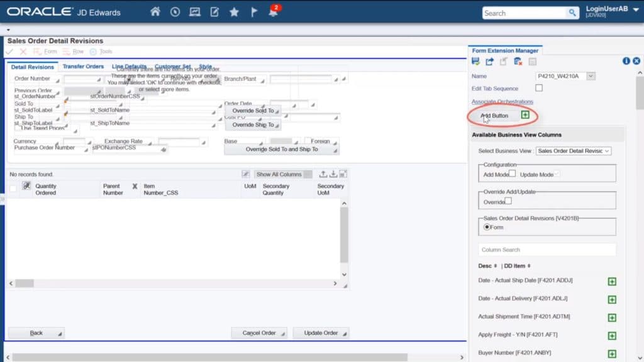Open the Select Business View dropdown
Image resolution: width=644 pixels, height=362 pixels.
click(572, 151)
